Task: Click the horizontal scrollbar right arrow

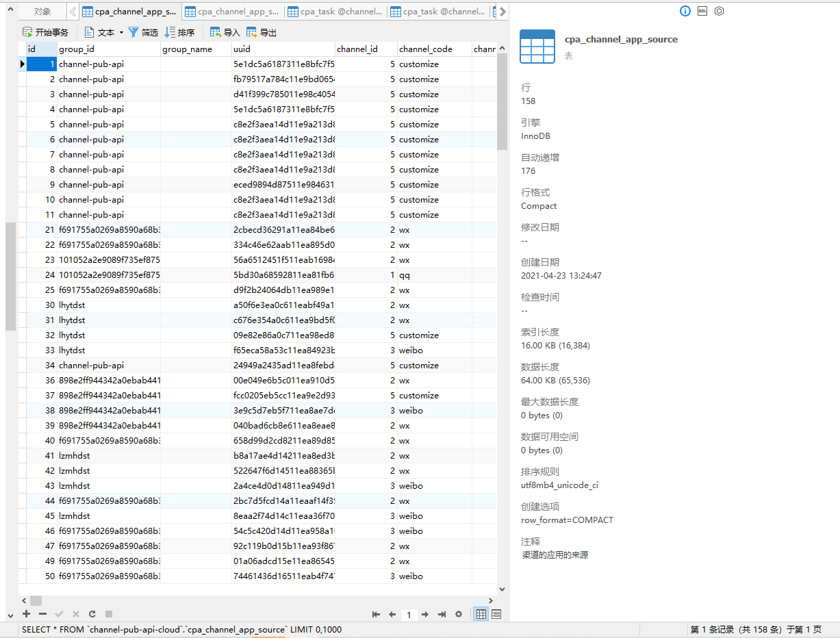Action: [x=490, y=600]
